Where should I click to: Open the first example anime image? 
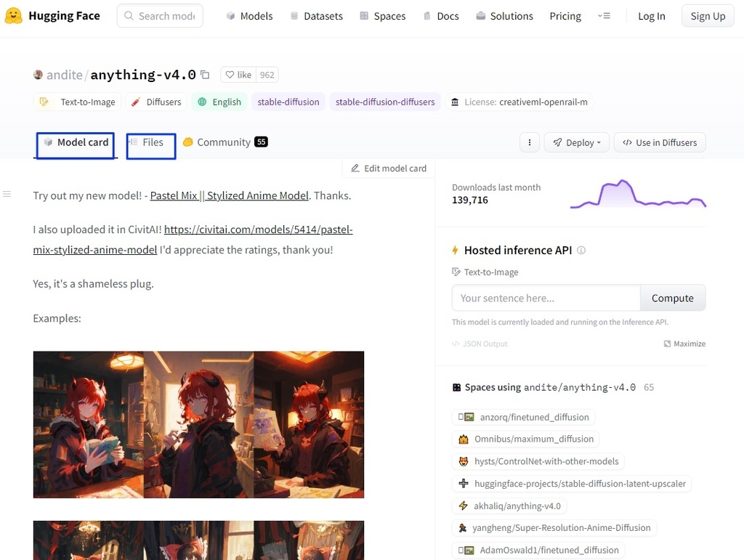tap(198, 424)
